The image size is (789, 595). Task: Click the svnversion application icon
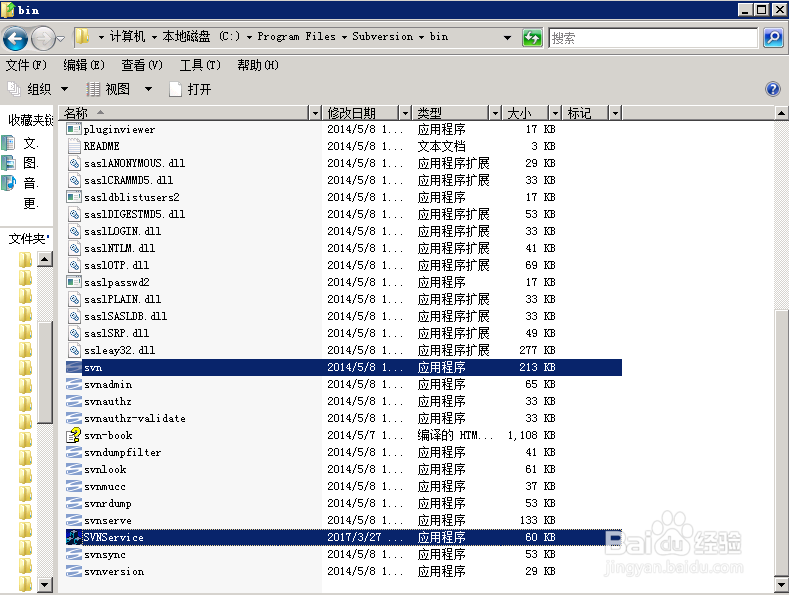(x=74, y=571)
